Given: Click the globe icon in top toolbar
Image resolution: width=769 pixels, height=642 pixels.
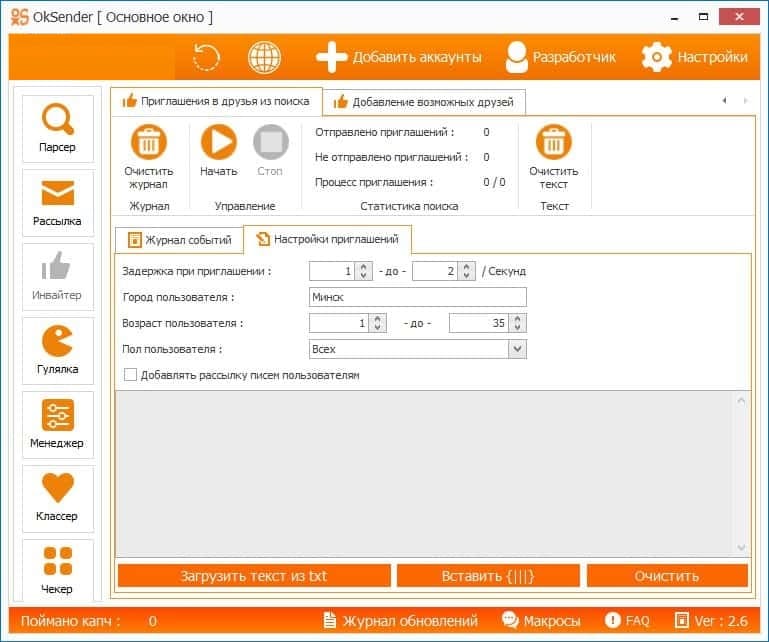Looking at the screenshot, I should click(264, 57).
